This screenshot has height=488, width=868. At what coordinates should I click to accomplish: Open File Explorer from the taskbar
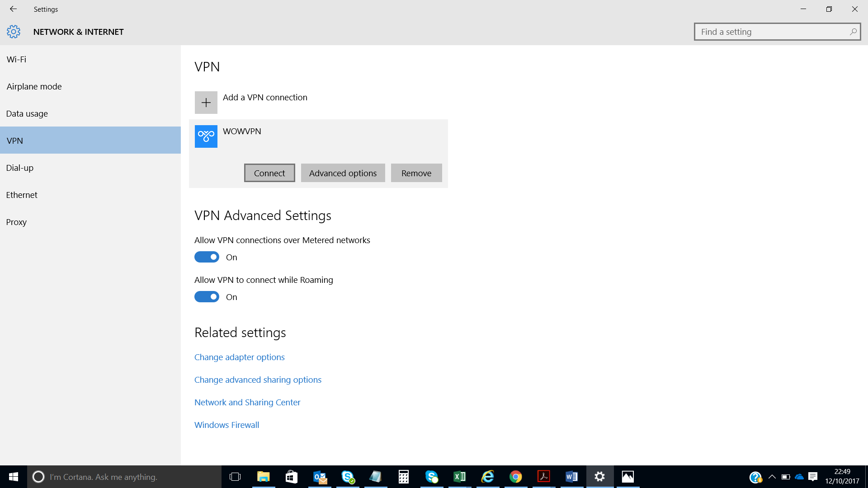263,477
